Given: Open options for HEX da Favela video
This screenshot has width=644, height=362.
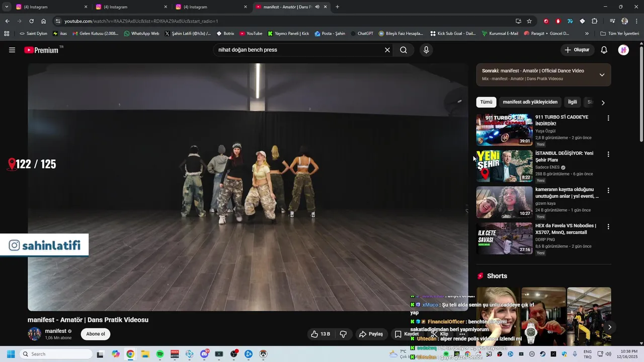Looking at the screenshot, I should coord(608,227).
